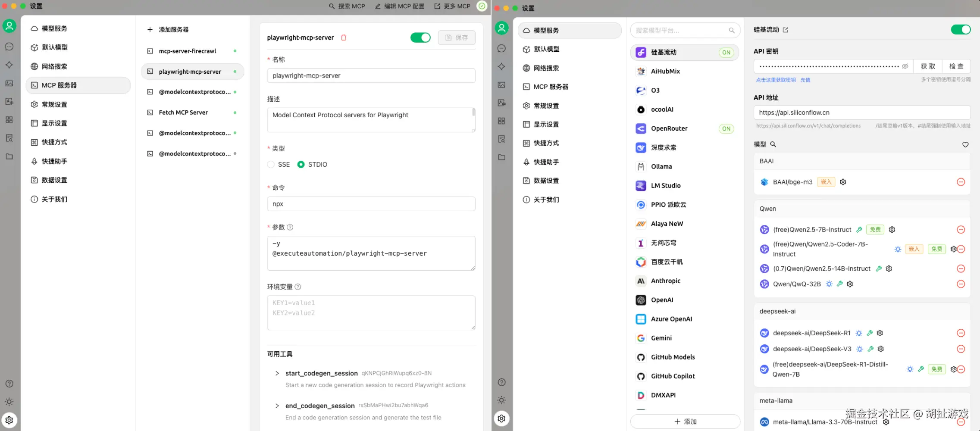Image resolution: width=980 pixels, height=431 pixels.
Task: Expand the end_codegen_session tool
Action: click(277, 406)
